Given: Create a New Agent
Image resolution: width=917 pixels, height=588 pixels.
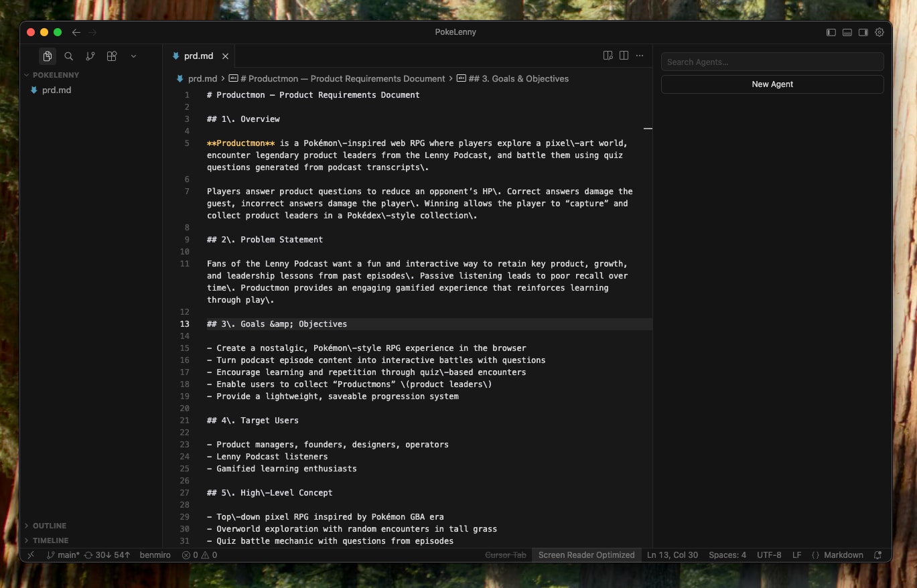Looking at the screenshot, I should point(772,84).
